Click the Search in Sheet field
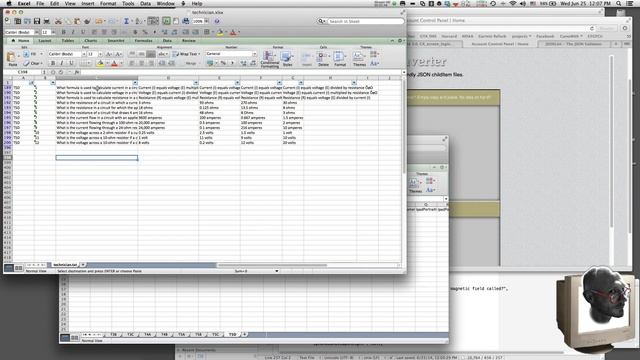The height and width of the screenshot is (360, 640). (366, 21)
